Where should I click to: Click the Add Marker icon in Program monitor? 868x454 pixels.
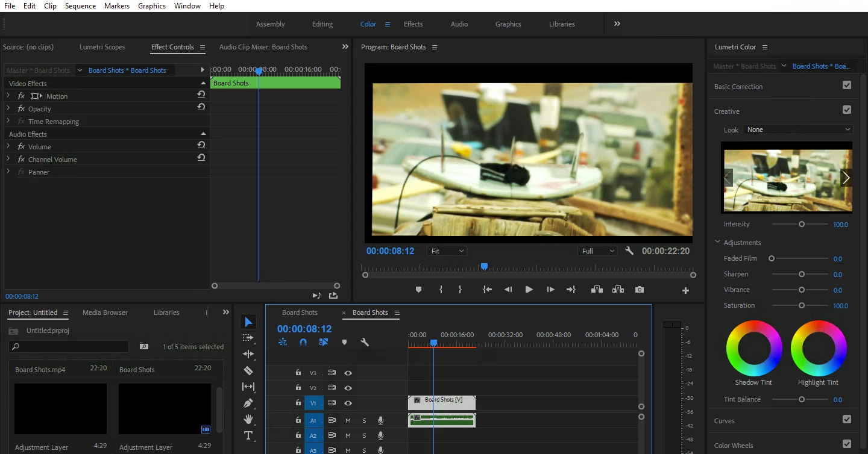pos(418,290)
